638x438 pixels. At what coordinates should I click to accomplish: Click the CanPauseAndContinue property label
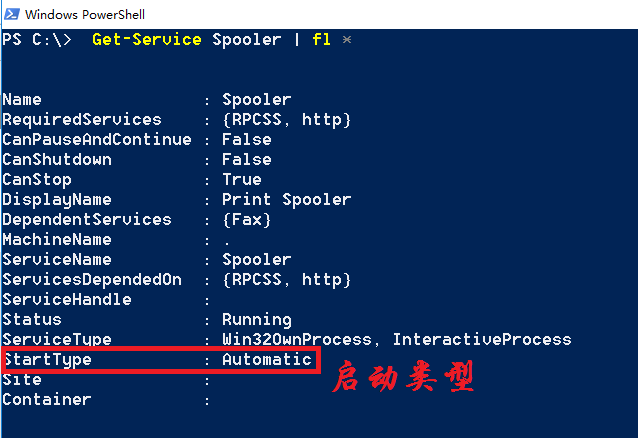pyautogui.click(x=96, y=140)
